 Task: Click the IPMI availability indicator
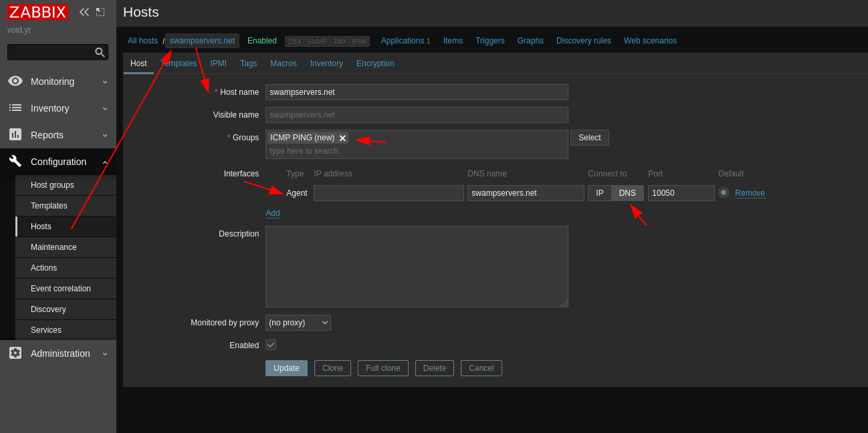point(360,41)
